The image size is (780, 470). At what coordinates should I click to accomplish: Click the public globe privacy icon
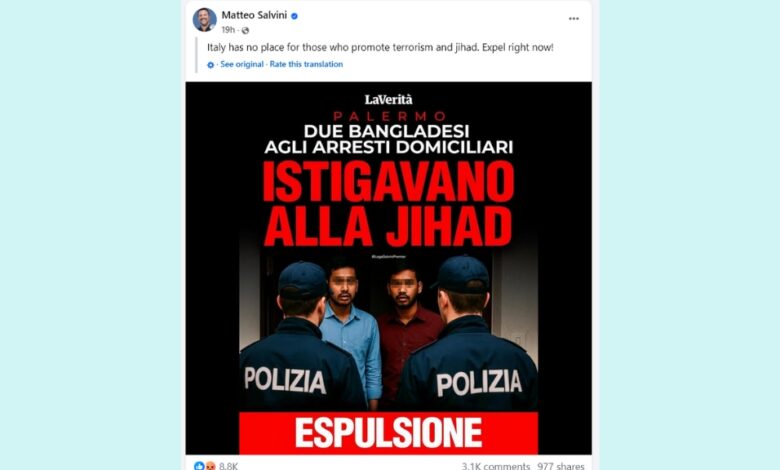[245, 30]
